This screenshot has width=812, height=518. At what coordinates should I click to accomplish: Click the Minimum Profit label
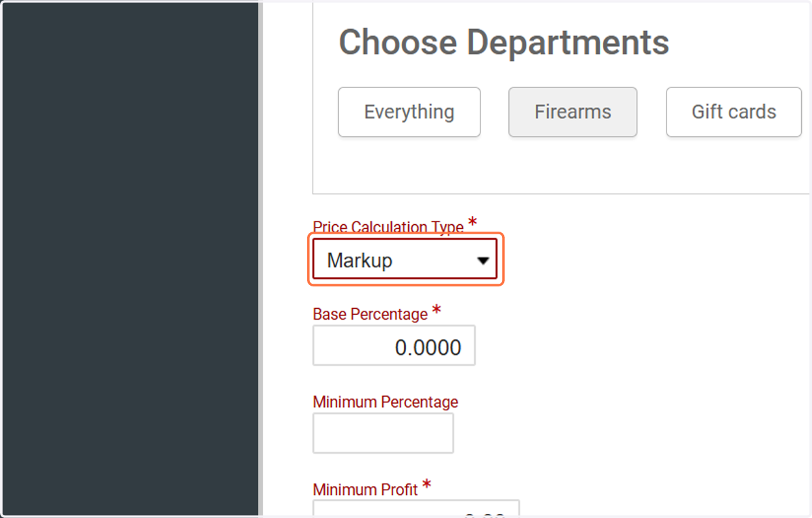(365, 489)
